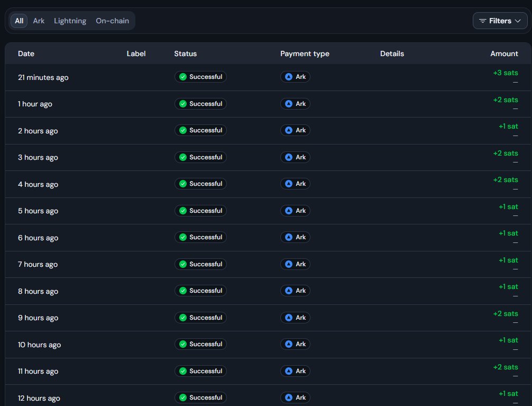Screen dimensions: 532x406
Task: Click +1 sat amount in 7 hours ago row
Action: (x=508, y=260)
